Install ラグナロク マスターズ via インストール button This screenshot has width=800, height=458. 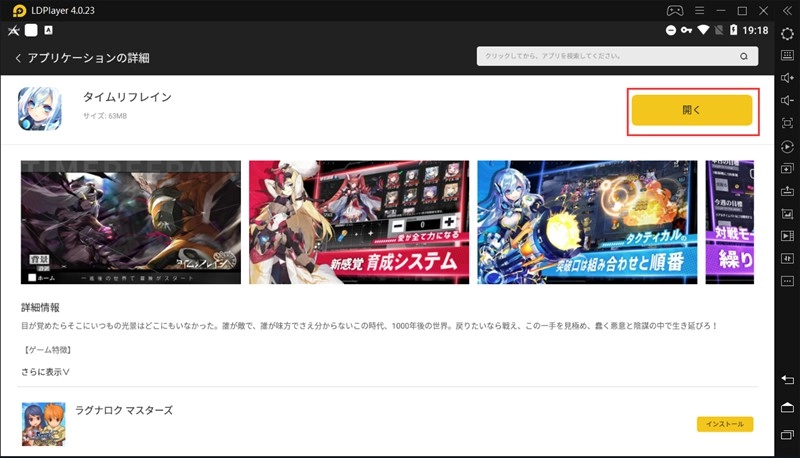point(725,424)
